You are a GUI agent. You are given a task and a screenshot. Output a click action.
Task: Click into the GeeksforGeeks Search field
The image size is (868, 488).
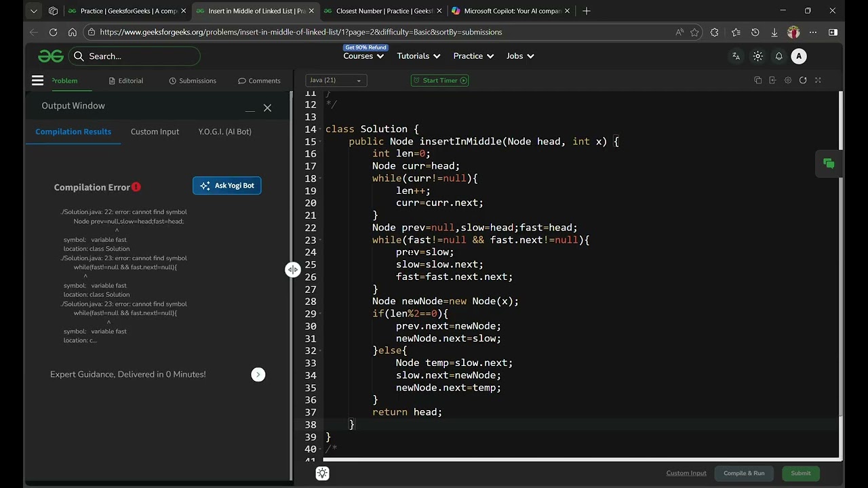click(135, 56)
